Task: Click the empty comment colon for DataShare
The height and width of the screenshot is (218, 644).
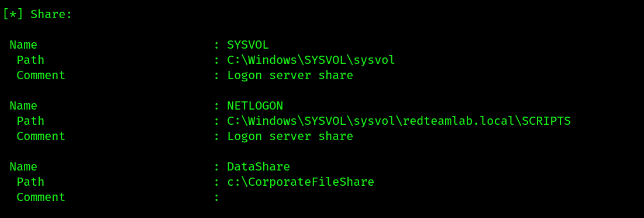Action: click(x=216, y=197)
